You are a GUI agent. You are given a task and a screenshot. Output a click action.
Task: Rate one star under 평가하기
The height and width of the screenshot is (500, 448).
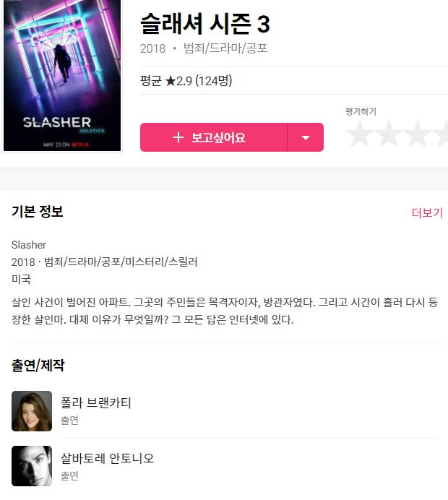point(360,134)
